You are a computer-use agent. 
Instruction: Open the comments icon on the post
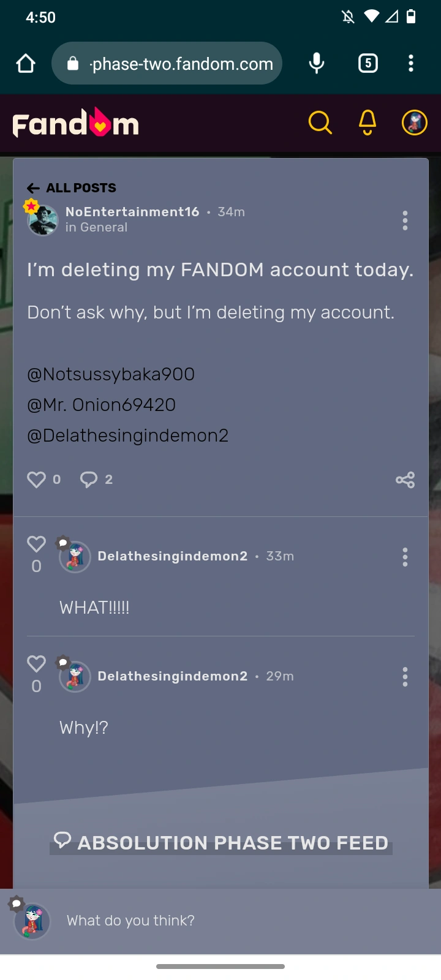pos(88,479)
